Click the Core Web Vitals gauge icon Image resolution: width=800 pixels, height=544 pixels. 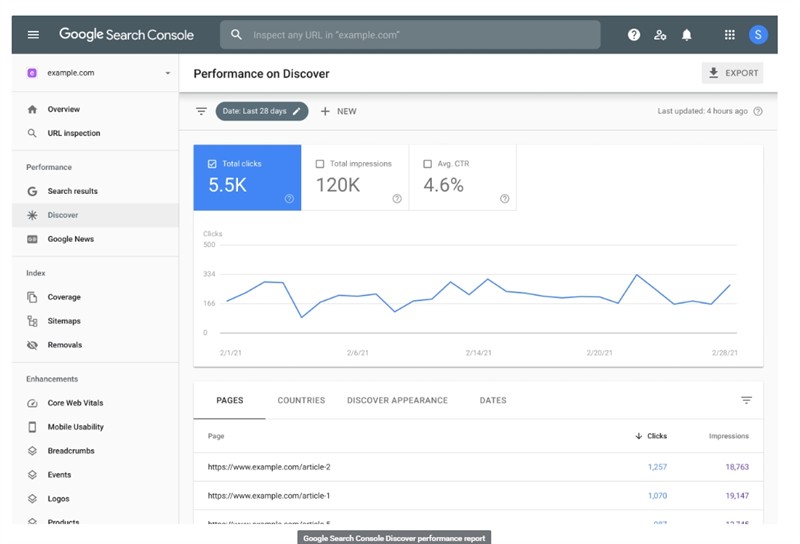click(32, 403)
